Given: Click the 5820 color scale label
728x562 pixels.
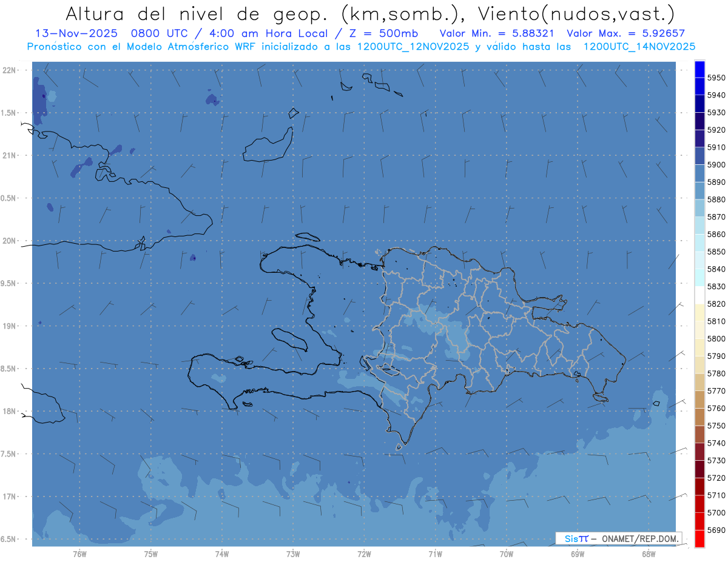Looking at the screenshot, I should [x=716, y=304].
